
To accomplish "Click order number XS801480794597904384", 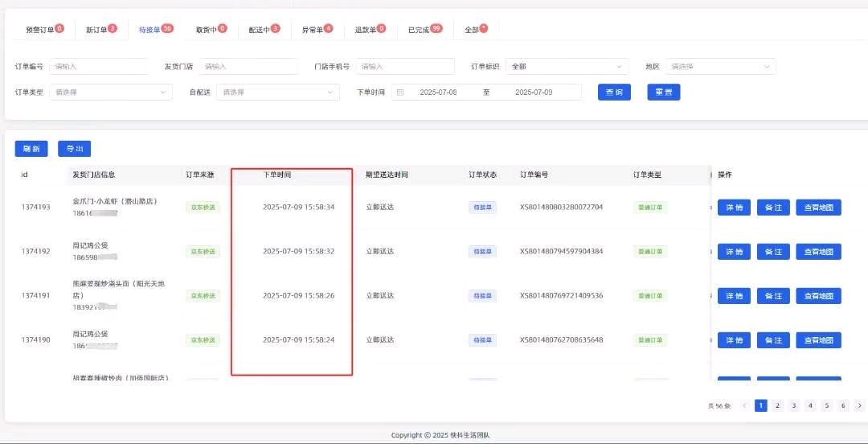I will (561, 252).
